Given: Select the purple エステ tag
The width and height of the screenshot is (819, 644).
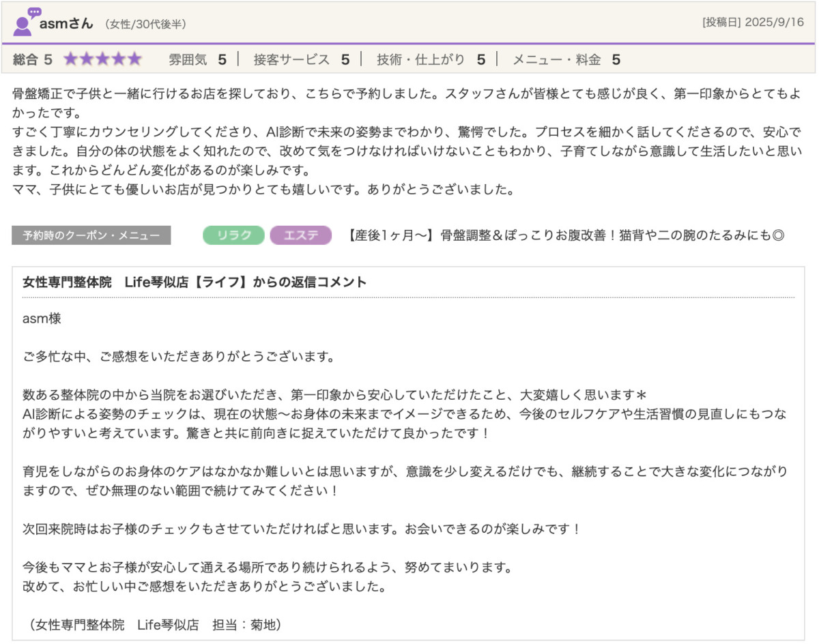Looking at the screenshot, I should pyautogui.click(x=300, y=235).
